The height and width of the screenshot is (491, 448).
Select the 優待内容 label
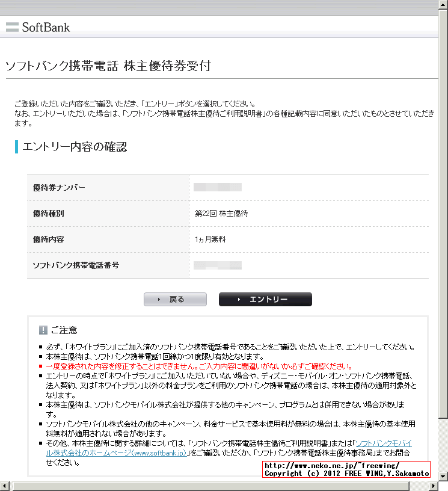49,239
